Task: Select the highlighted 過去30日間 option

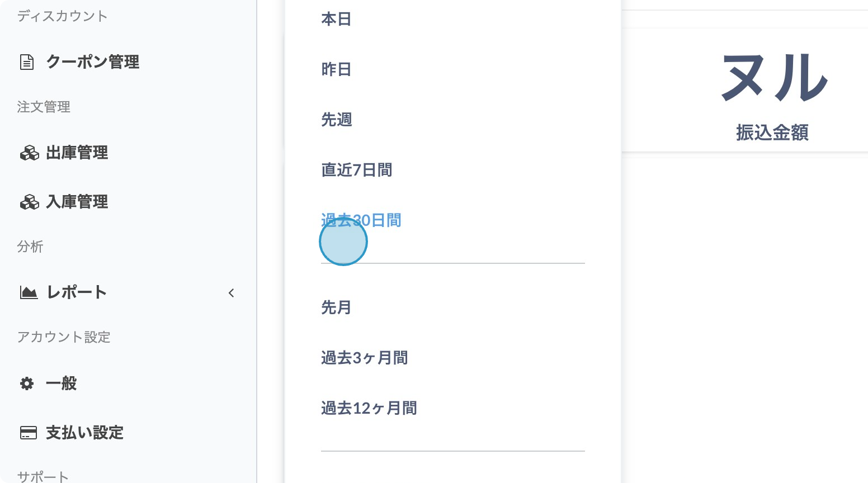Action: [x=361, y=220]
